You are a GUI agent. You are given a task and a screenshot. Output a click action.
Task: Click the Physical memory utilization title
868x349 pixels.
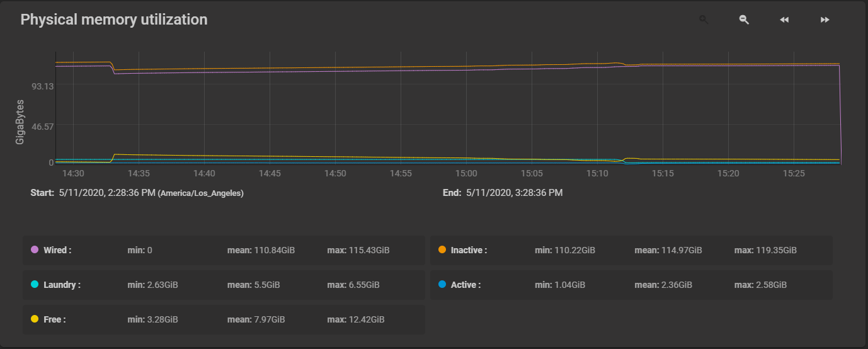pos(114,20)
